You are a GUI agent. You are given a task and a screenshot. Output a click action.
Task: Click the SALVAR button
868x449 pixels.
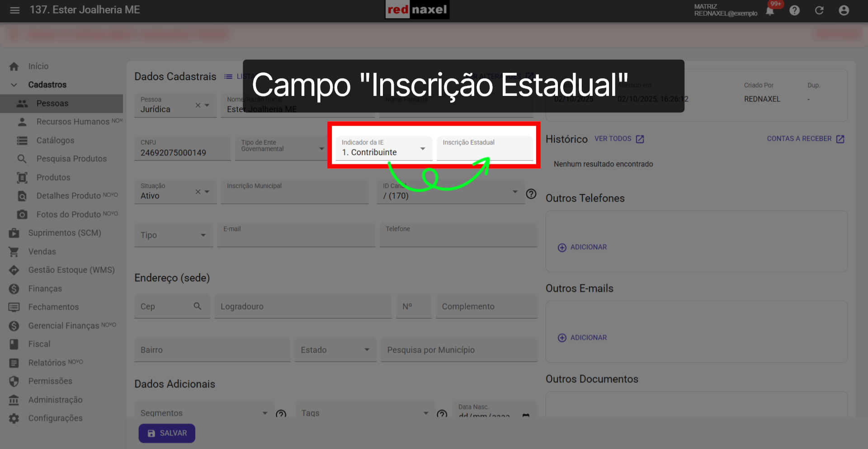[x=166, y=433]
